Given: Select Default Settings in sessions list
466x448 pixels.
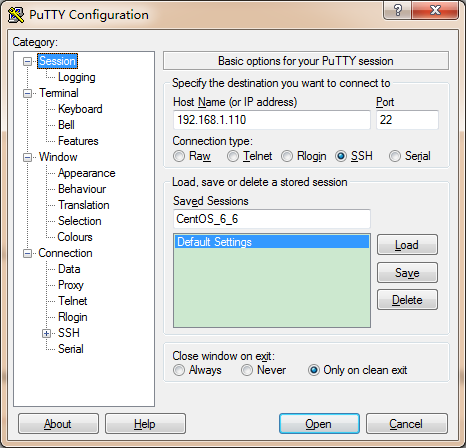Looking at the screenshot, I should pos(272,242).
